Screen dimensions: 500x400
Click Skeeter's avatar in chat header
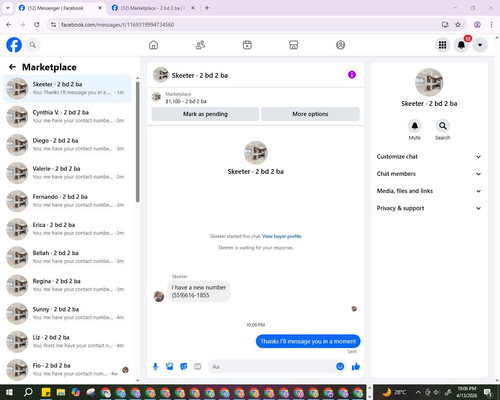coord(161,75)
